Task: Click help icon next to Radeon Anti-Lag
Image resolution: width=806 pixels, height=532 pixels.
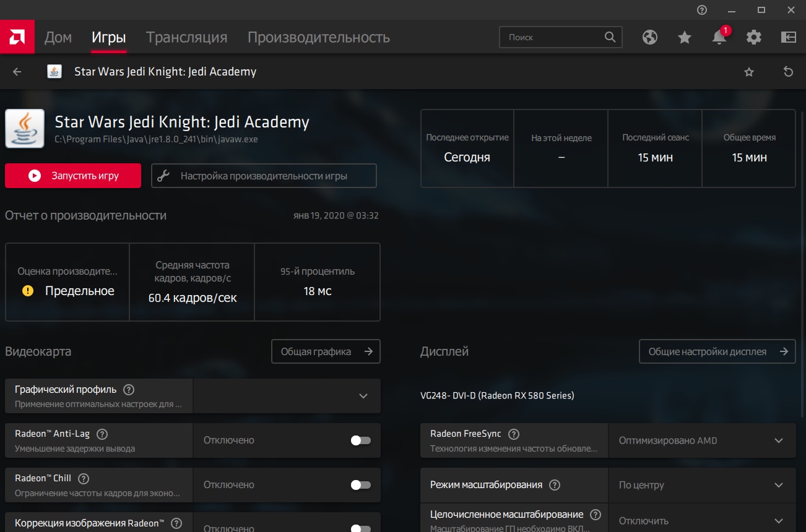Action: [103, 434]
